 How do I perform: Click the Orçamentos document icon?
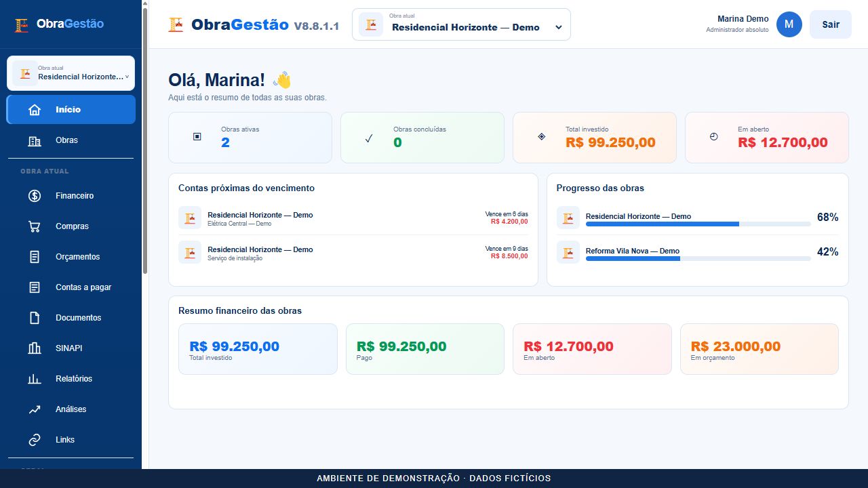point(35,257)
